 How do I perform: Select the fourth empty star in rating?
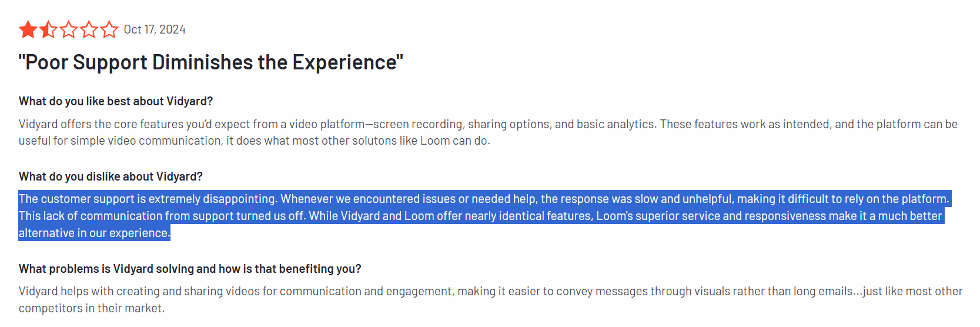(89, 29)
